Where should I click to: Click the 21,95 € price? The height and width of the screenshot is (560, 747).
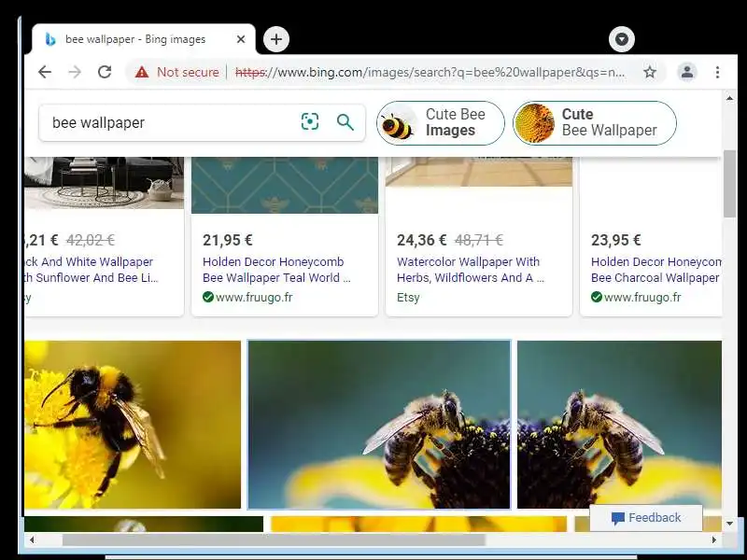pos(227,240)
